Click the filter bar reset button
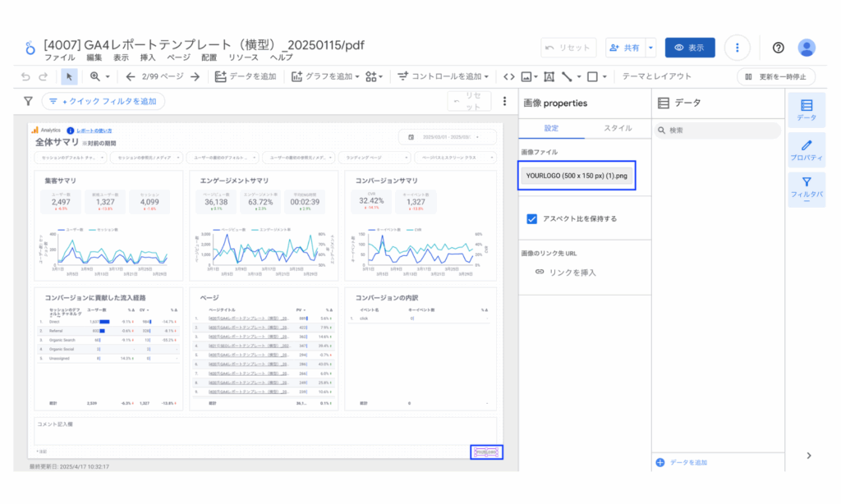The width and height of the screenshot is (841, 504). (469, 101)
